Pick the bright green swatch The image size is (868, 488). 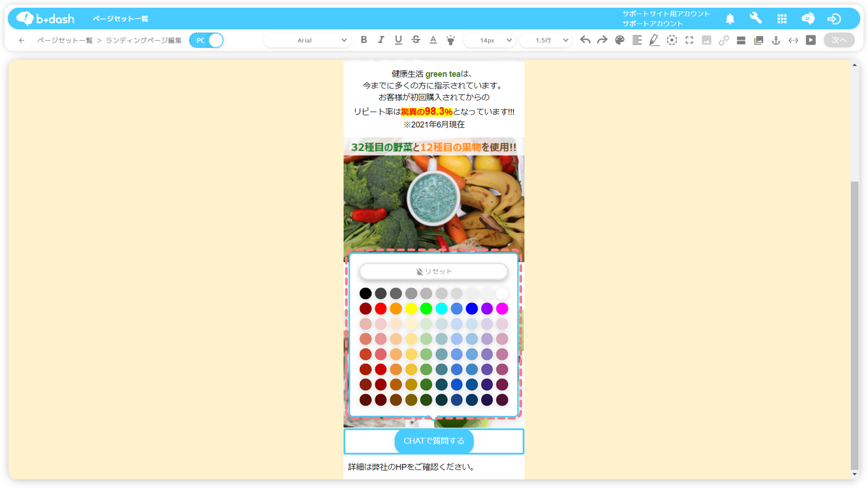pos(426,309)
